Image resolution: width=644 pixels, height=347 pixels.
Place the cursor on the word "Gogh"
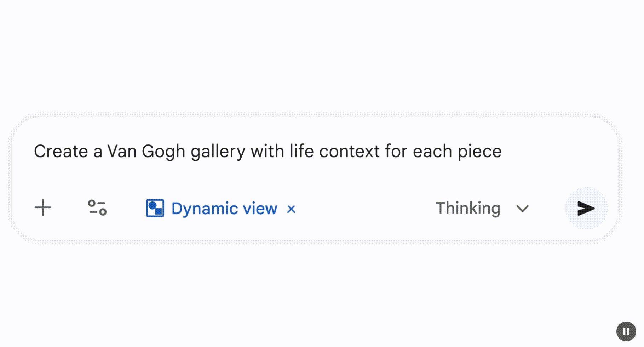pos(163,152)
